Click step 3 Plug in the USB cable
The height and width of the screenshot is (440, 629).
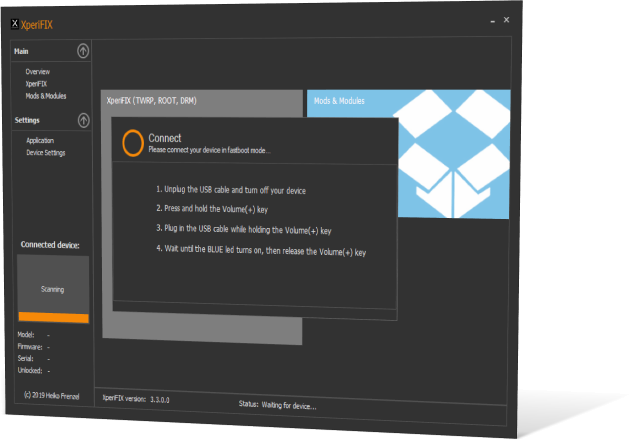244,230
